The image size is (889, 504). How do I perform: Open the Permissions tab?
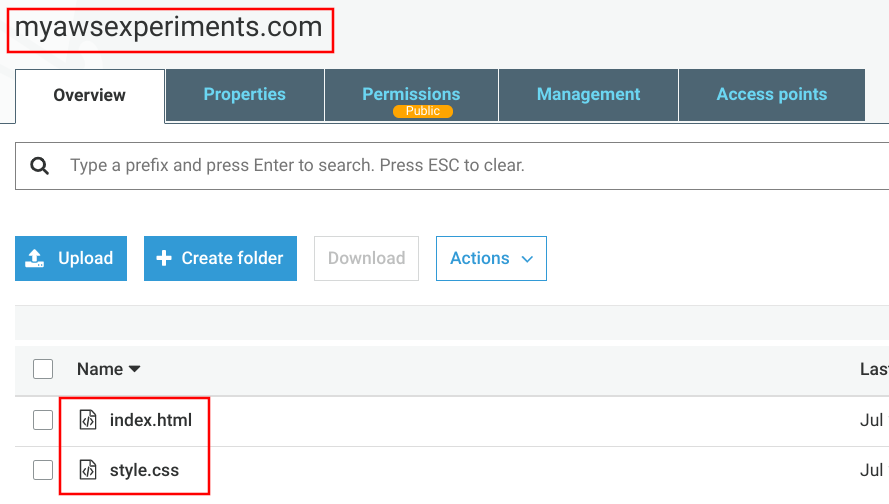[x=411, y=95]
